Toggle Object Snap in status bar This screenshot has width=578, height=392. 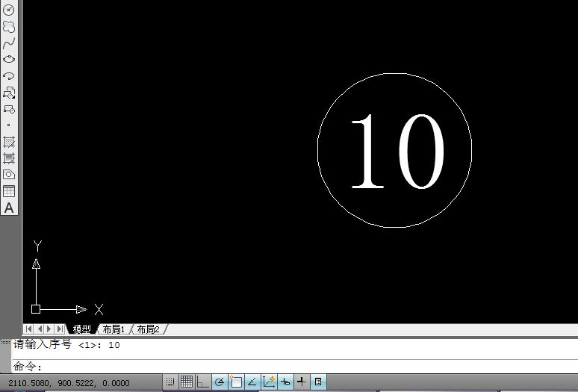[x=236, y=382]
